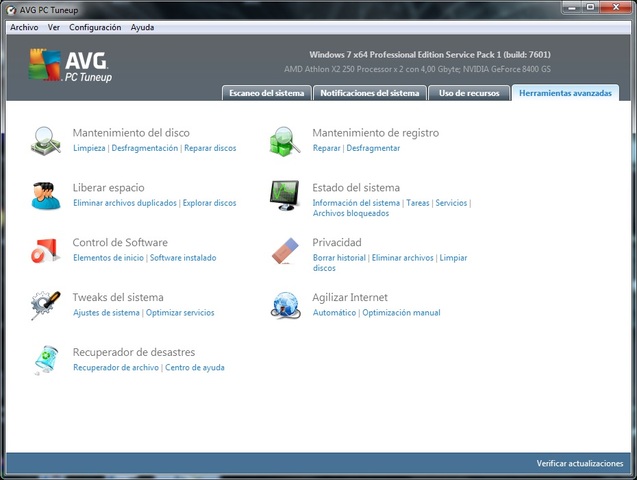This screenshot has width=637, height=480.
Task: Click the Agilizar Internet globe icon
Action: 285,305
